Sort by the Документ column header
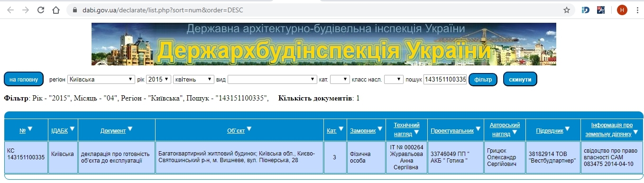Image resolution: width=644 pixels, height=183 pixels. [x=113, y=130]
